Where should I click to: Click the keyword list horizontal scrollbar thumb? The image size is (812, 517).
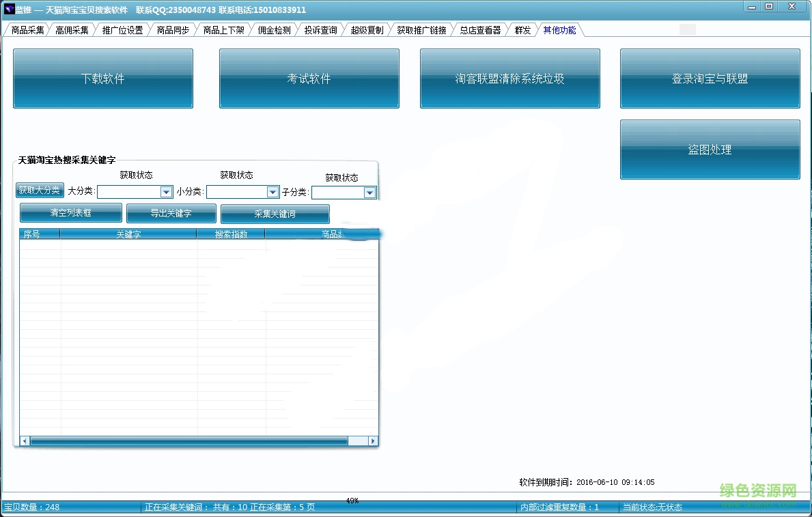click(188, 441)
